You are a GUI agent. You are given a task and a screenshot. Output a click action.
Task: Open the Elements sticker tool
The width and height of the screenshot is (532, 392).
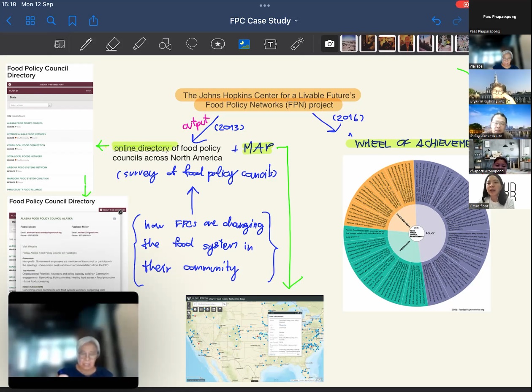[x=218, y=44]
